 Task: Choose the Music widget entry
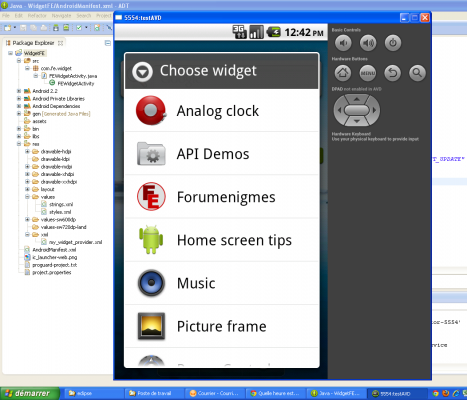click(222, 283)
